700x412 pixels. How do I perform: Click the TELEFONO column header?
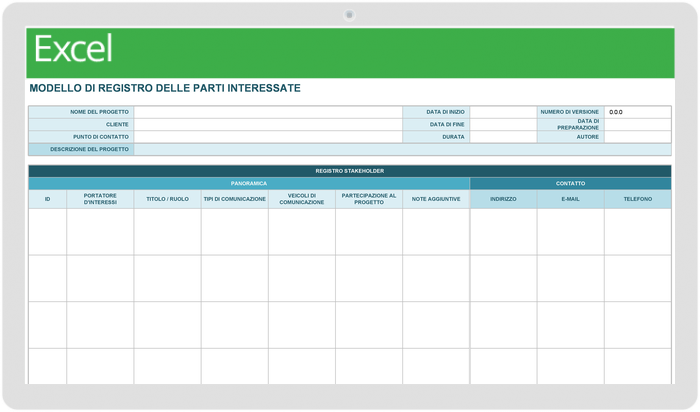[x=638, y=199]
